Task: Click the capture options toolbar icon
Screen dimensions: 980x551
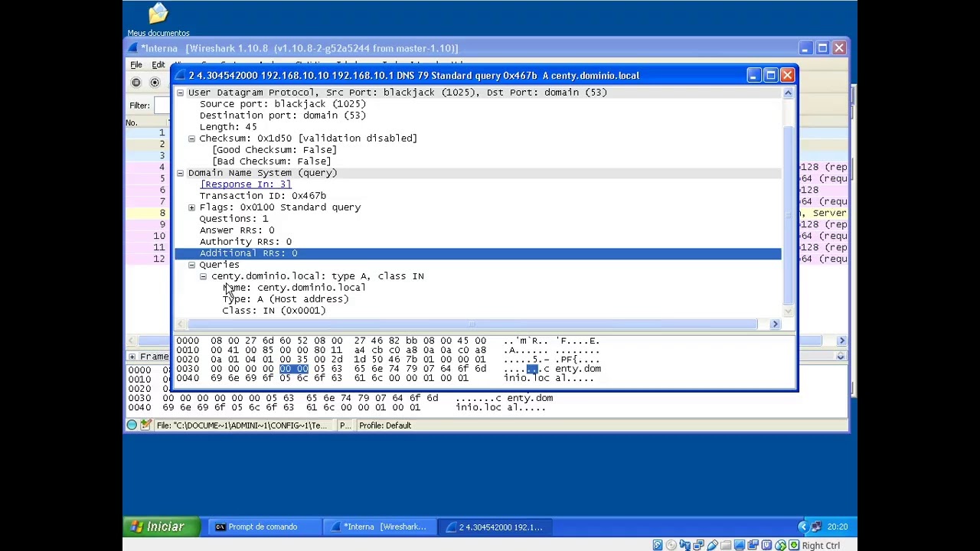Action: [x=155, y=83]
